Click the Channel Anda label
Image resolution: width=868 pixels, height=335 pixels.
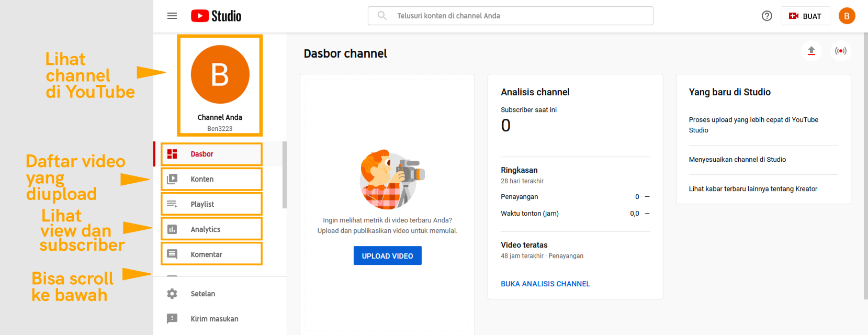click(220, 117)
